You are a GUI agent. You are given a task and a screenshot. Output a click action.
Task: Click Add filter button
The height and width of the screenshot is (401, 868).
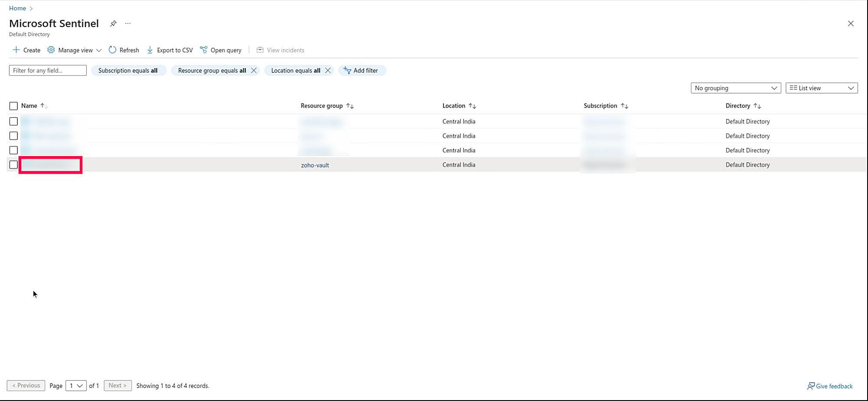coord(362,70)
